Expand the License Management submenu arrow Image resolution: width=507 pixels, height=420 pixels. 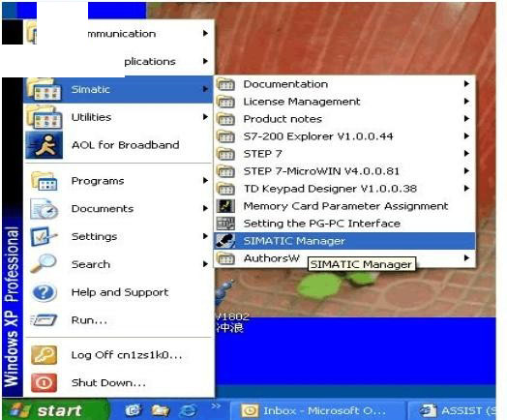click(x=466, y=102)
